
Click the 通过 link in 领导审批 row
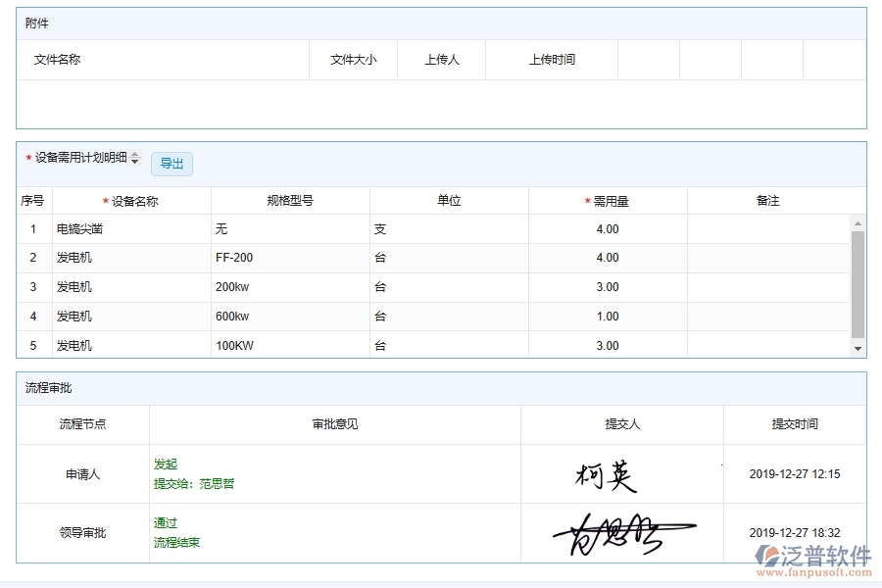tap(164, 522)
